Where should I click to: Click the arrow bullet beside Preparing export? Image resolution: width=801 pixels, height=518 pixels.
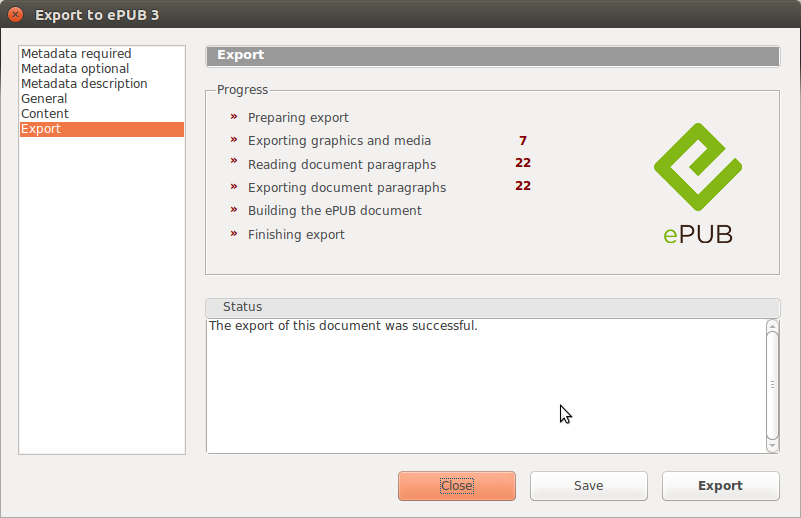pyautogui.click(x=234, y=116)
